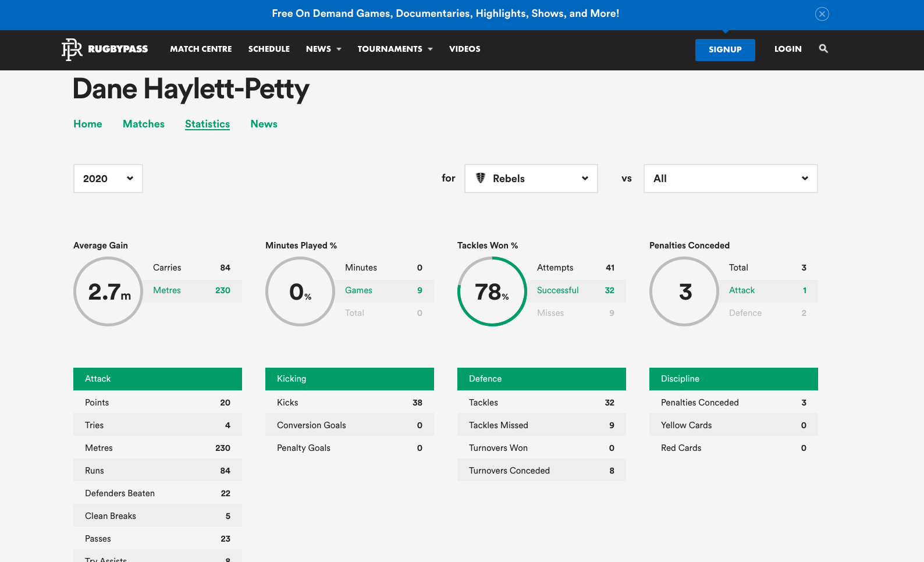Click the Kicking table header

(350, 379)
